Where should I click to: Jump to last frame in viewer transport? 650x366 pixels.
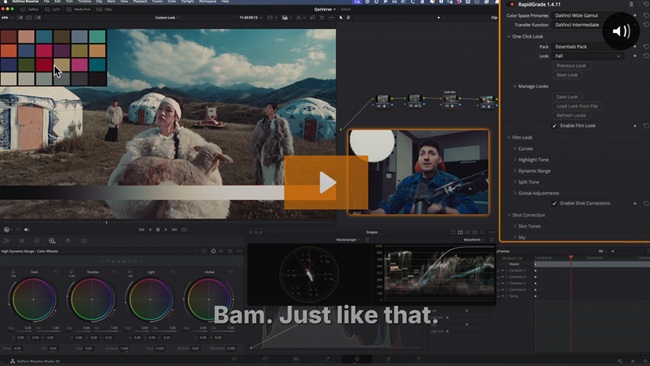[174, 230]
